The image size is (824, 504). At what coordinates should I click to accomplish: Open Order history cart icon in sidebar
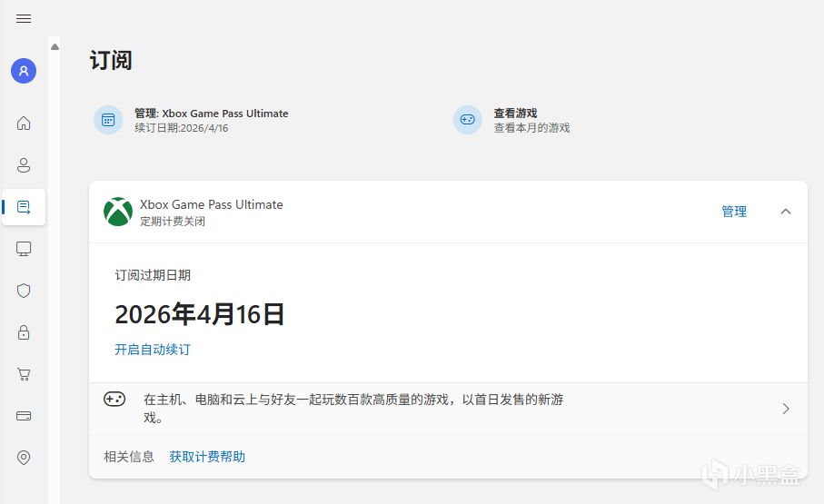(24, 374)
